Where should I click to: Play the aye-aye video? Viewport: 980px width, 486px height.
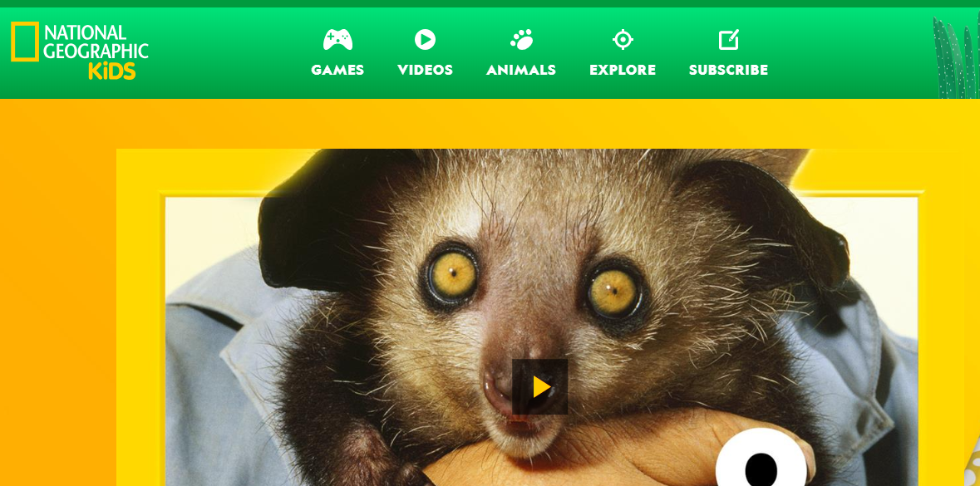point(540,386)
